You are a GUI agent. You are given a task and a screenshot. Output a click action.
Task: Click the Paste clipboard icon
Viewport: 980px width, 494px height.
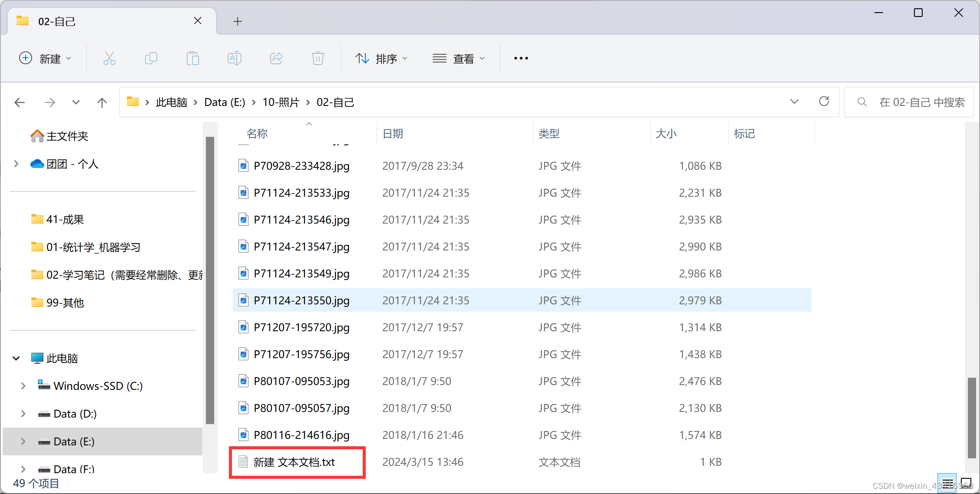[192, 58]
